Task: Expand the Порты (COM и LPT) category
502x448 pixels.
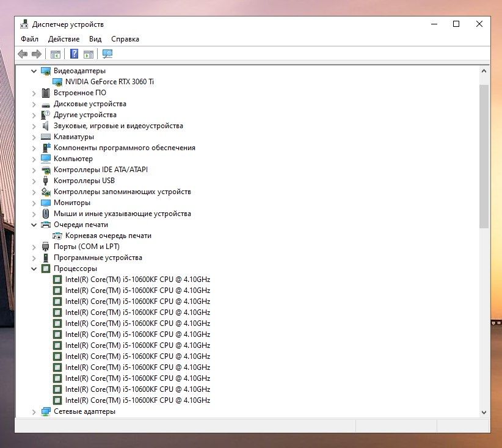Action: pos(34,247)
